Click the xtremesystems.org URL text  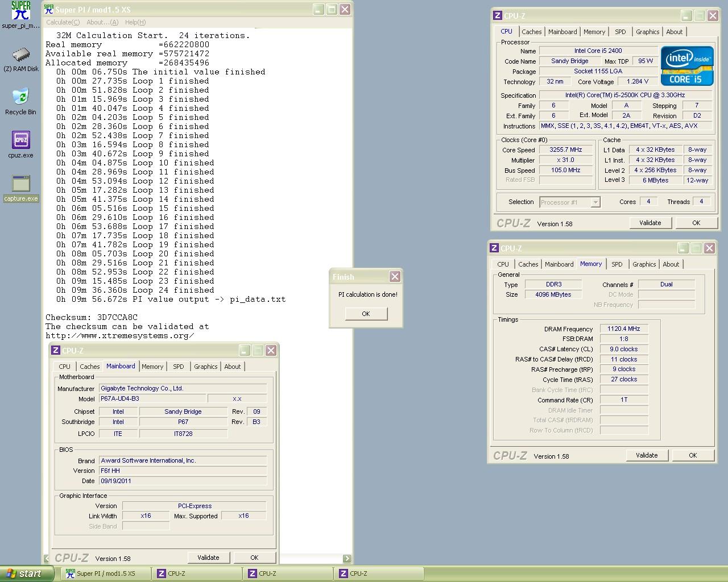119,335
